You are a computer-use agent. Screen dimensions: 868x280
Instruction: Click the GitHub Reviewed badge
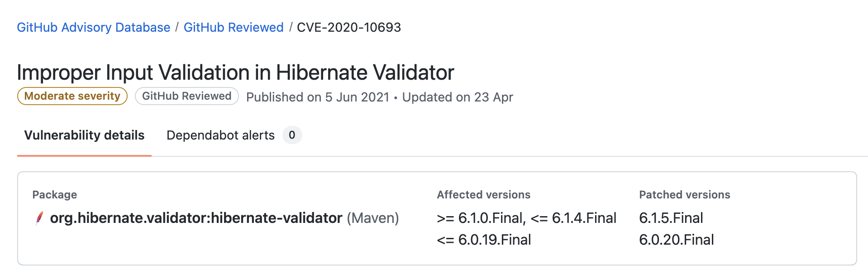coord(186,96)
